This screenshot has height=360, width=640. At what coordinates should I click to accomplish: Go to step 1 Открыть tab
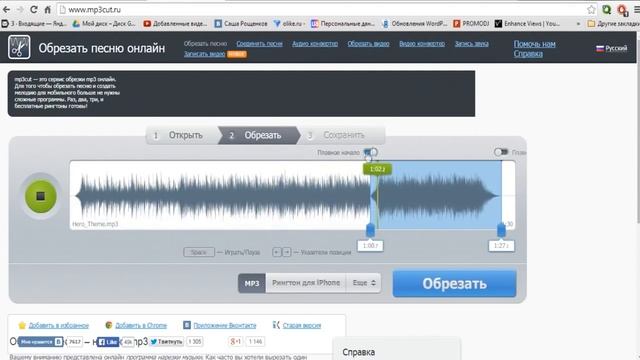click(x=182, y=135)
